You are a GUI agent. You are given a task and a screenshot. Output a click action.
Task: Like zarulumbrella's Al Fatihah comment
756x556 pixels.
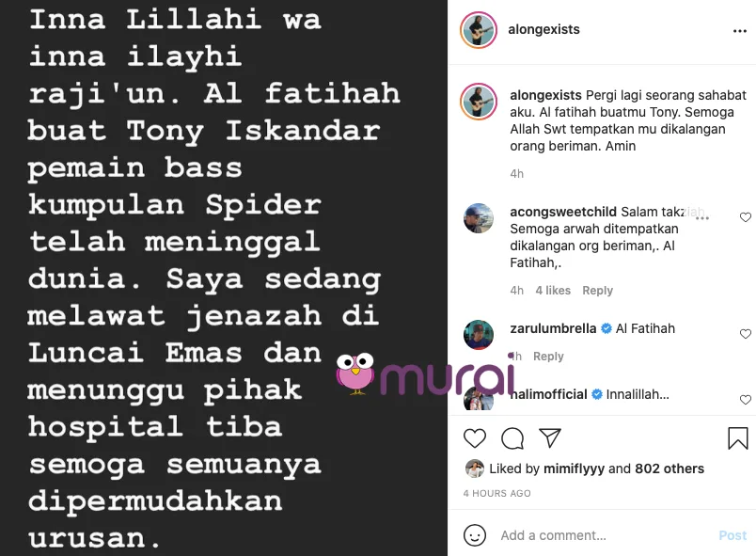[x=746, y=334]
